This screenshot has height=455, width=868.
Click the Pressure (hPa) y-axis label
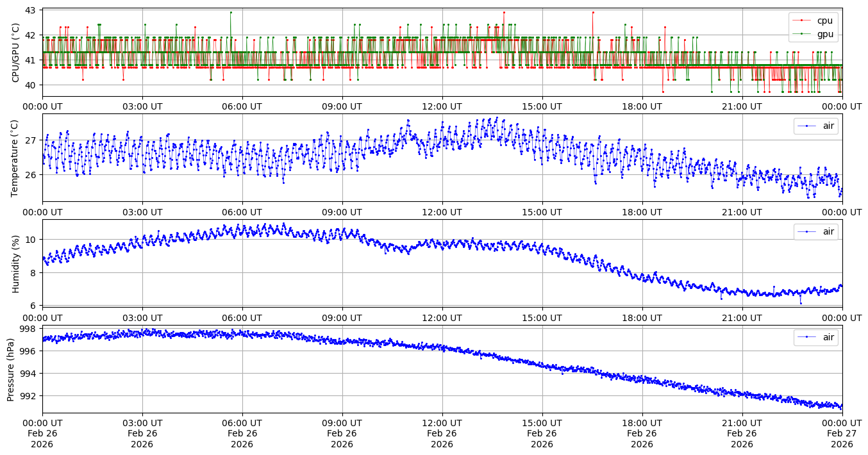(12, 368)
